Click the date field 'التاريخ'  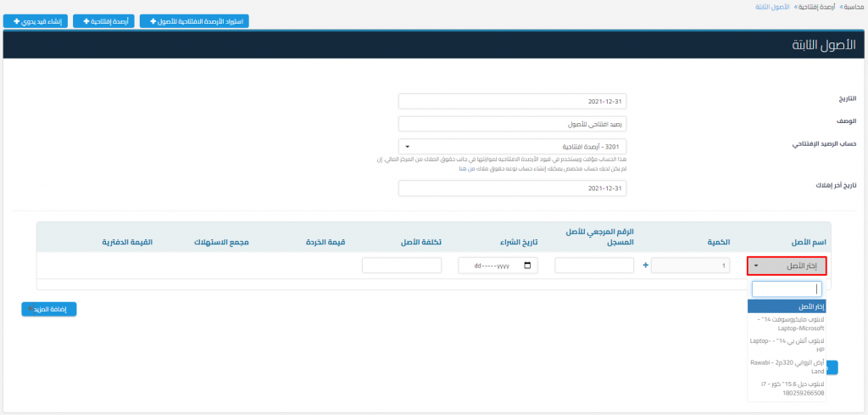coord(513,102)
